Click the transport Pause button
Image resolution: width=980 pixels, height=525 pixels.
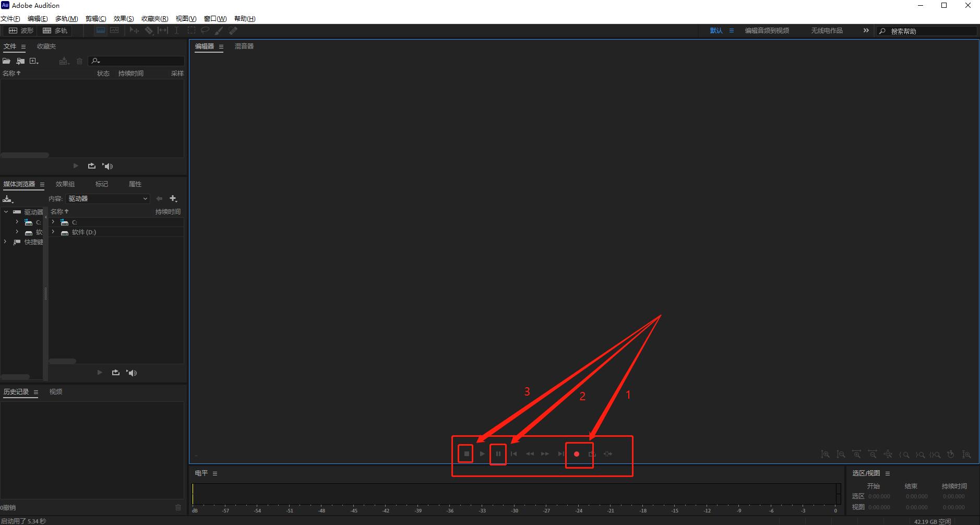click(498, 454)
